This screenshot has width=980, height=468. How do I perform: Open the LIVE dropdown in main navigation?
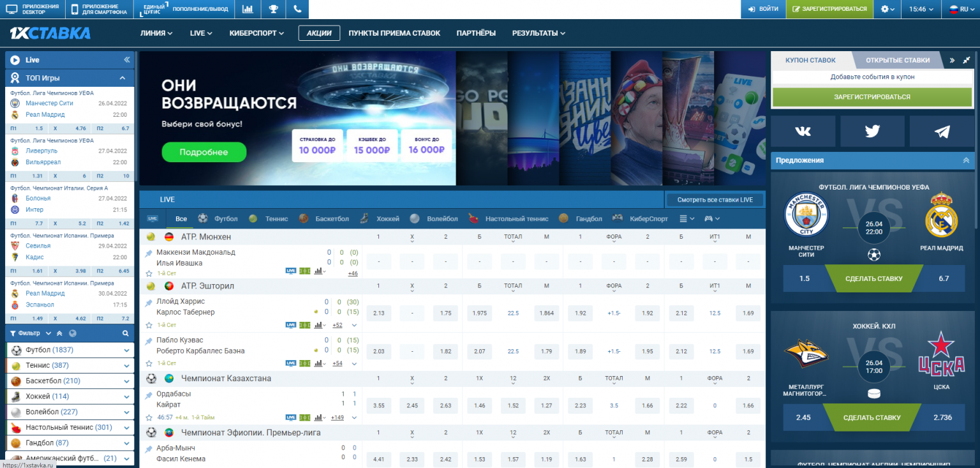(x=201, y=33)
